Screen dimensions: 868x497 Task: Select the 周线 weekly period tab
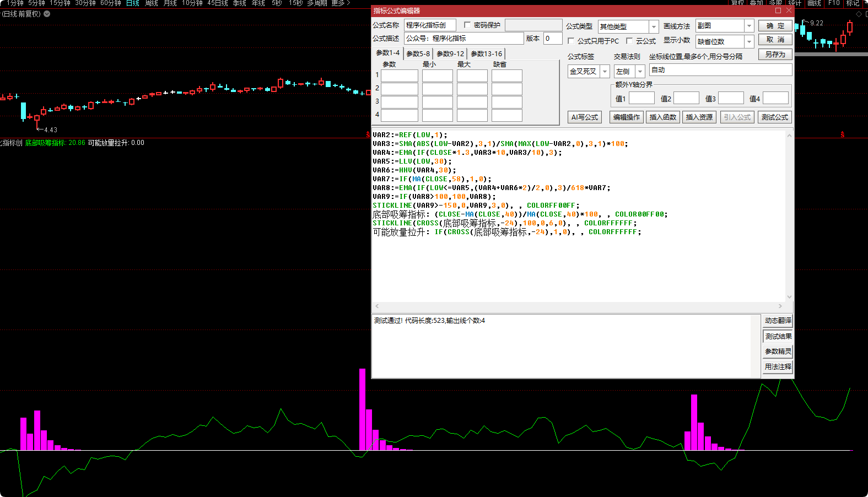pos(152,3)
